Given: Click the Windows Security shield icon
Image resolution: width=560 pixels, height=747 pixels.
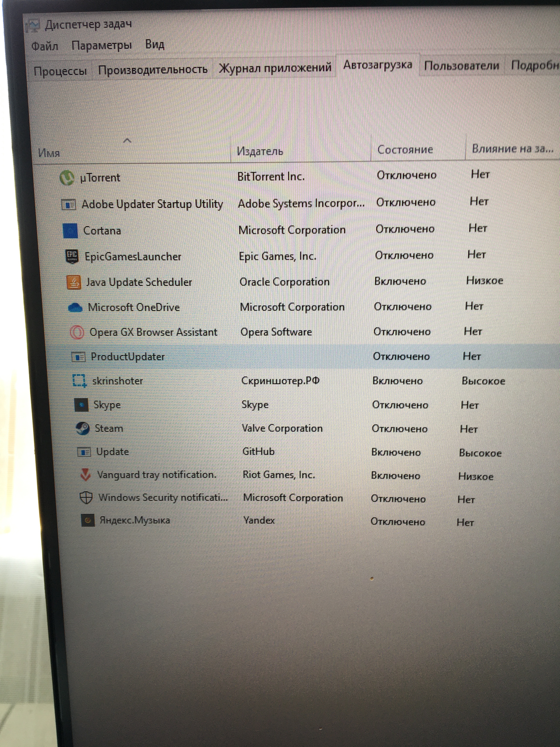Looking at the screenshot, I should pyautogui.click(x=86, y=498).
